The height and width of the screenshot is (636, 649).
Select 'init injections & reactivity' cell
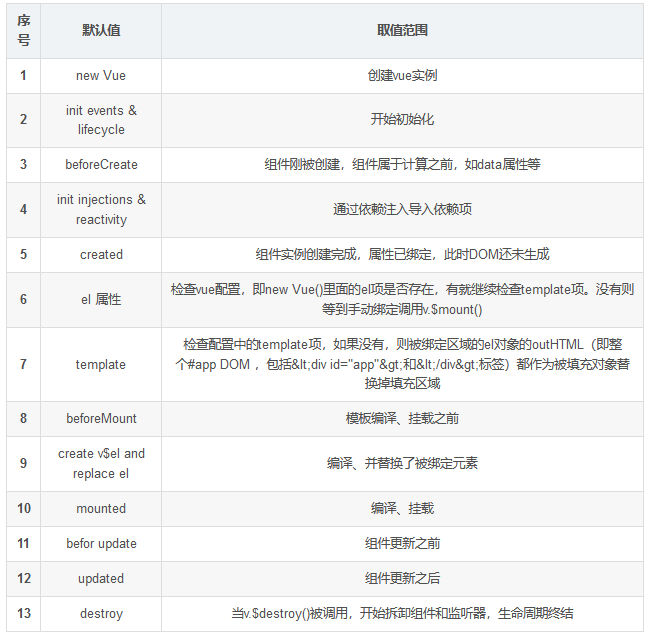tap(101, 210)
